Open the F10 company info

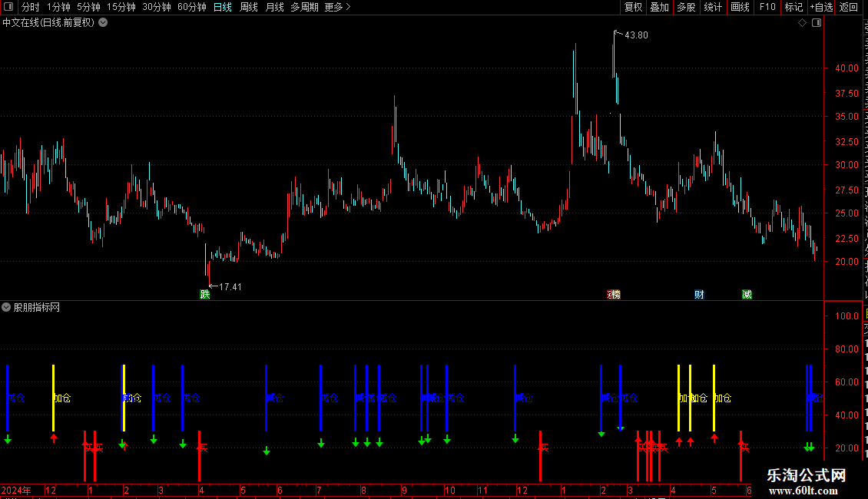[767, 7]
